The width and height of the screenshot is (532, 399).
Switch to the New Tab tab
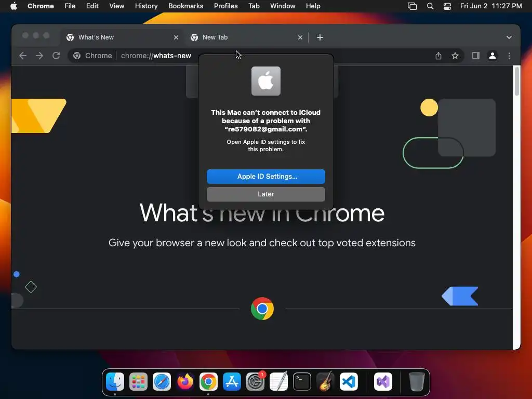247,37
